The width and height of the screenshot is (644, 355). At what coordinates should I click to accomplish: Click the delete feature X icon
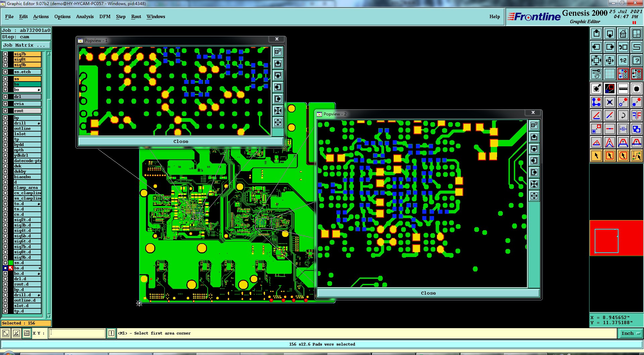610,102
